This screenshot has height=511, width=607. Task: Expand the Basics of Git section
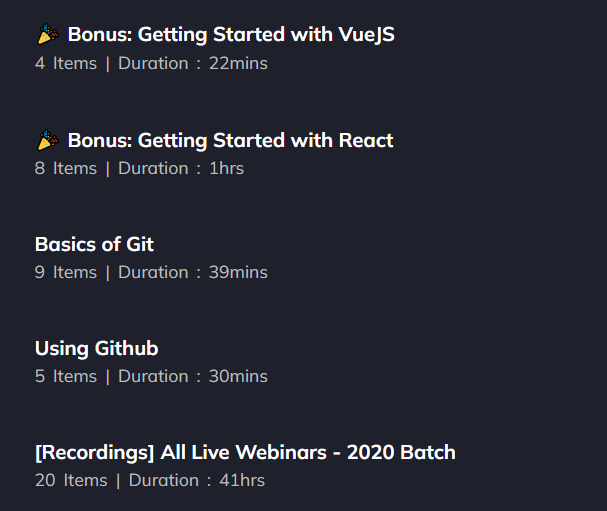click(x=94, y=244)
